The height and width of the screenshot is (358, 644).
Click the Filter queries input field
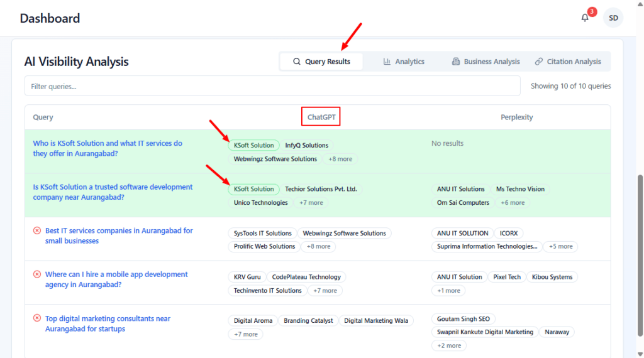tap(272, 86)
